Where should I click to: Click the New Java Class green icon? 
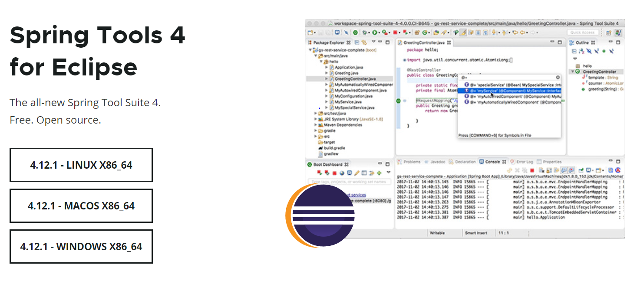(x=424, y=33)
